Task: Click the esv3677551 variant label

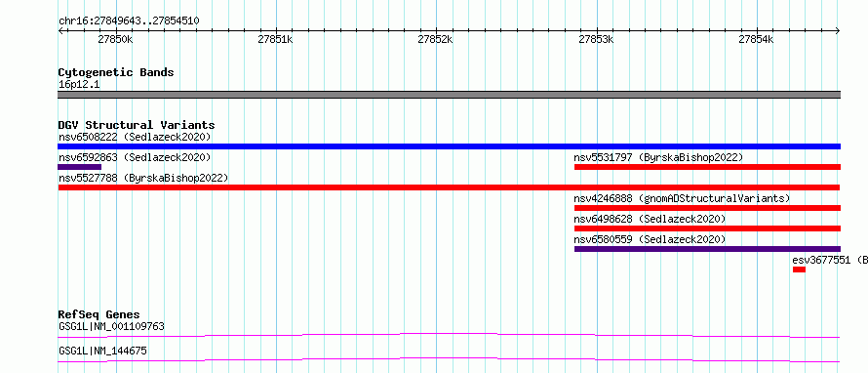Action: tap(830, 260)
